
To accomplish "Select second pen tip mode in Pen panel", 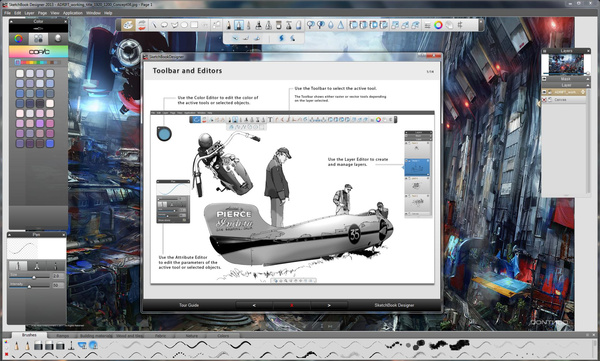I will point(37,266).
